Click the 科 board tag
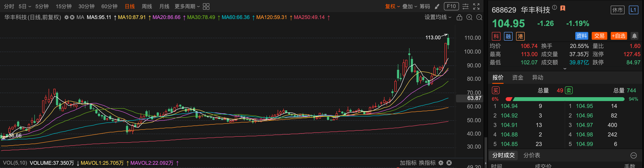Image resolution: width=644 pixels, height=168 pixels. pyautogui.click(x=496, y=36)
